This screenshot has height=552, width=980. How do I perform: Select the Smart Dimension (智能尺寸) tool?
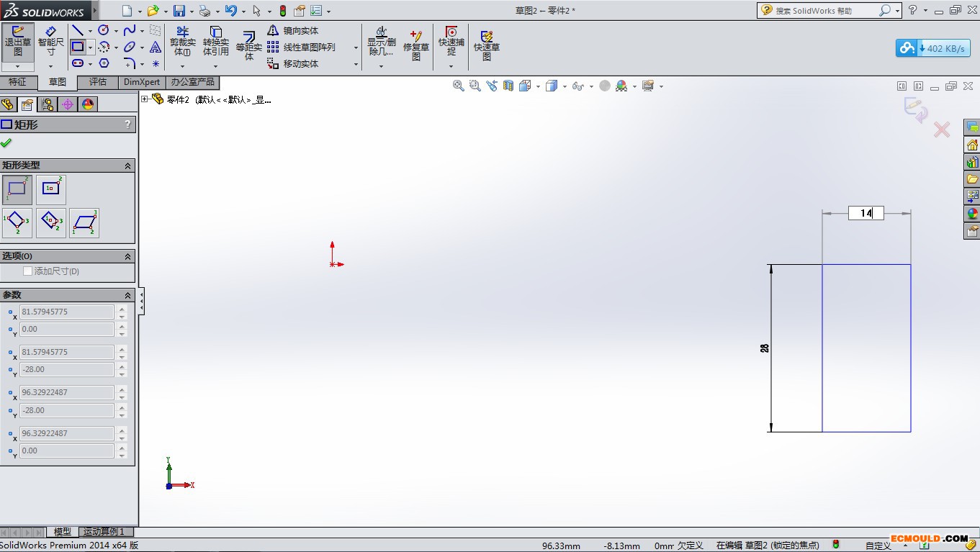tap(50, 42)
